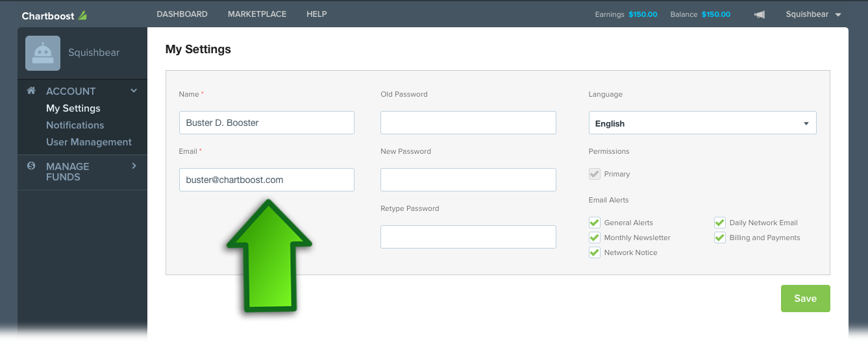The image size is (868, 342).
Task: Uncheck Daily Network Email
Action: pyautogui.click(x=719, y=223)
